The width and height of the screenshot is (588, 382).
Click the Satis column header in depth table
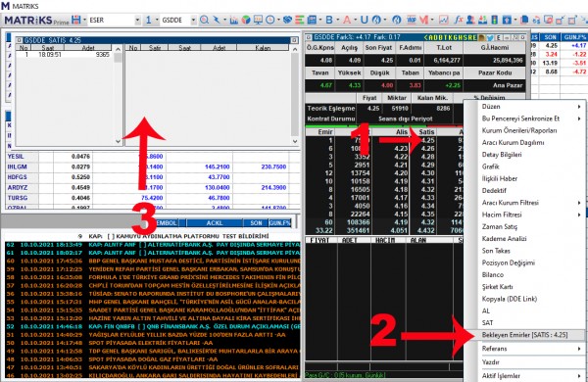[x=426, y=132]
